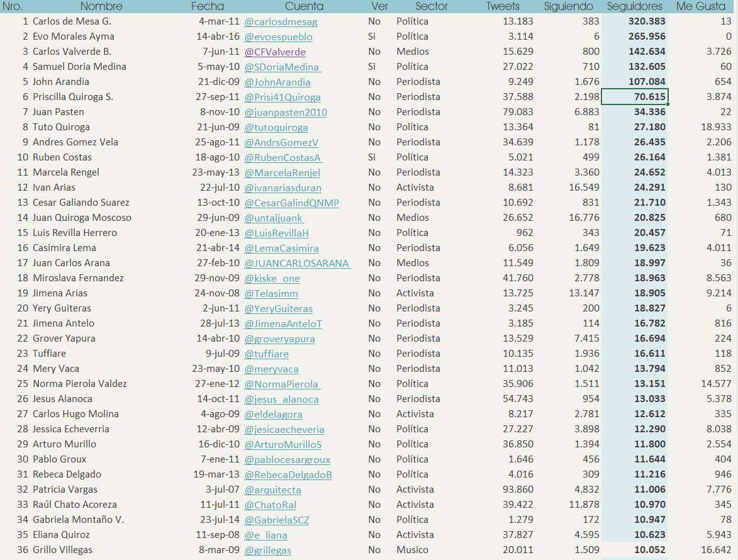Open the @ChatoRal link
738x560 pixels.
(x=270, y=505)
